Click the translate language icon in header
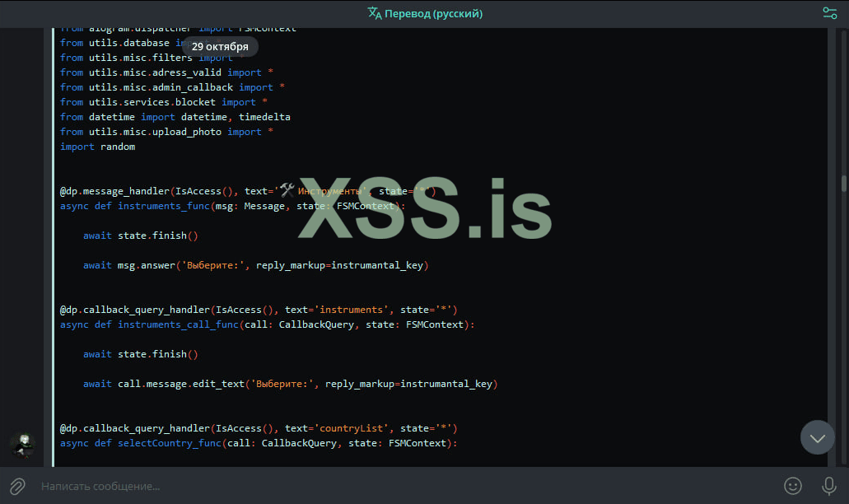 (x=375, y=13)
